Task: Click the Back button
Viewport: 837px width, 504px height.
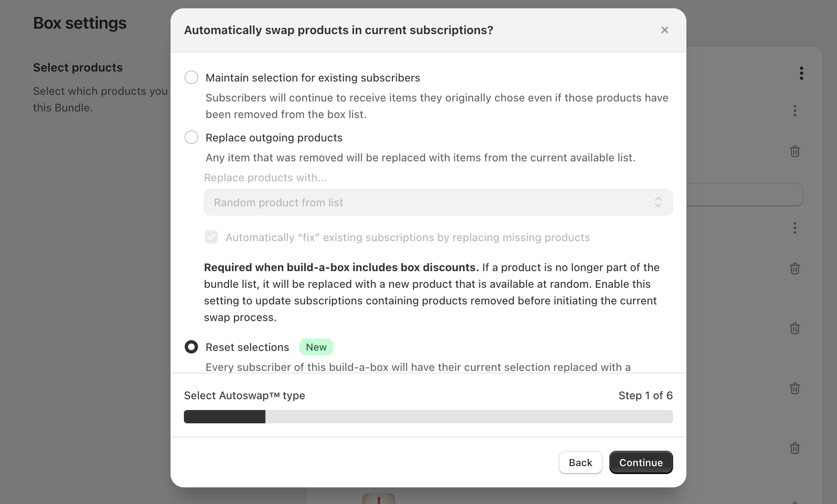Action: point(580,462)
